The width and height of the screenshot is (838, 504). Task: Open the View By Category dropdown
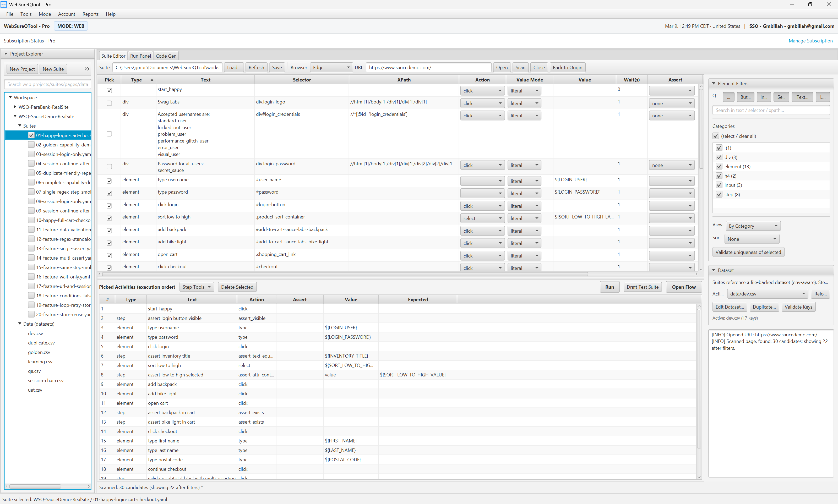753,226
